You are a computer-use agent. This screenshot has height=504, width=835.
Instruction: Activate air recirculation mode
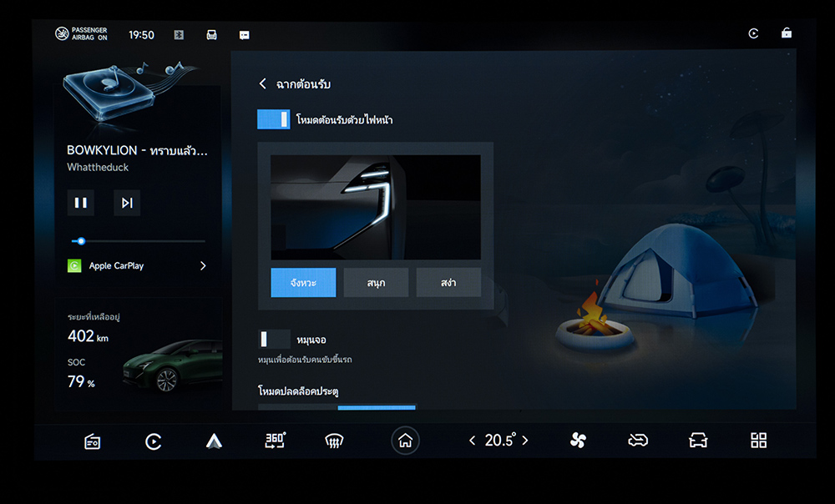point(638,441)
